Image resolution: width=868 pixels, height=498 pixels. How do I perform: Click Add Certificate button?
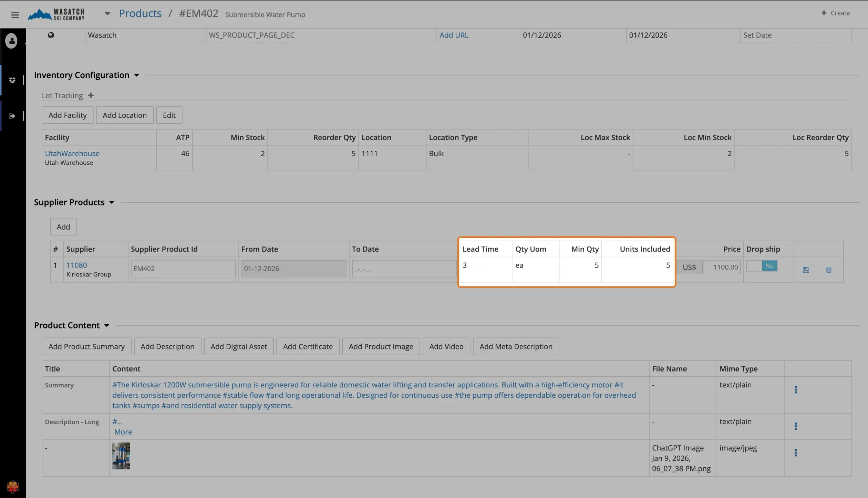click(308, 346)
